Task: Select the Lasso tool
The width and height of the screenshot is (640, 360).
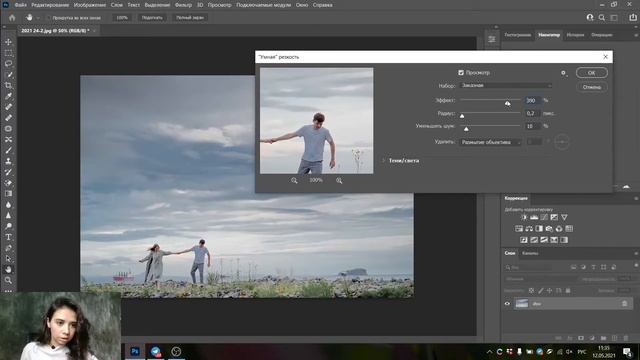Action: pos(8,64)
